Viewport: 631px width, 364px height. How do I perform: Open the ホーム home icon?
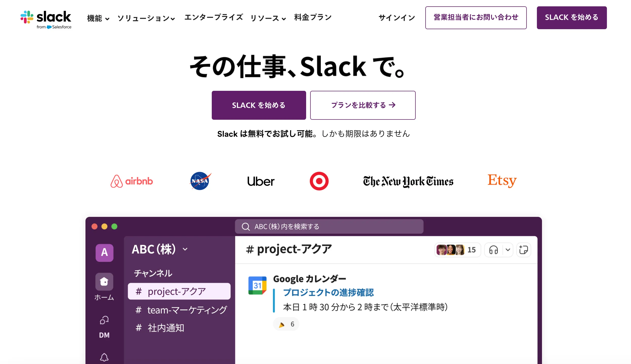(104, 281)
